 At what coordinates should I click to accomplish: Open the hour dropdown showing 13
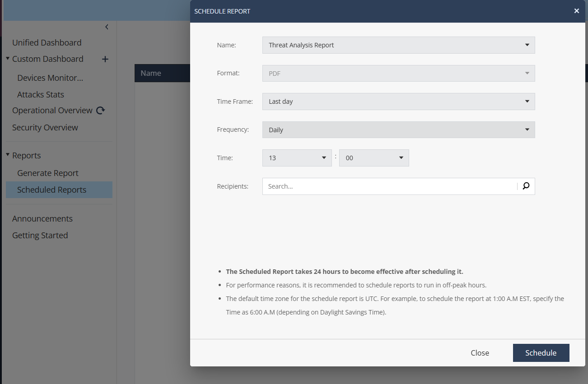coord(297,158)
